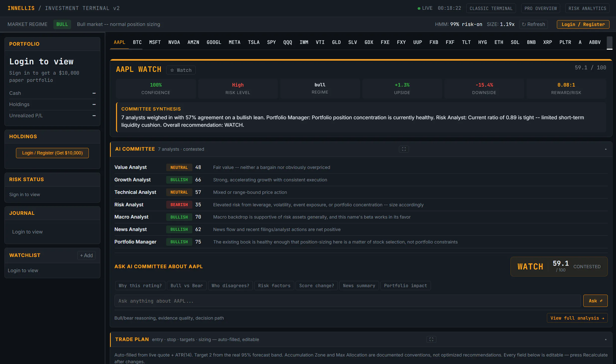Select the QQQ ticker tab
The height and width of the screenshot is (364, 616).
pyautogui.click(x=288, y=42)
